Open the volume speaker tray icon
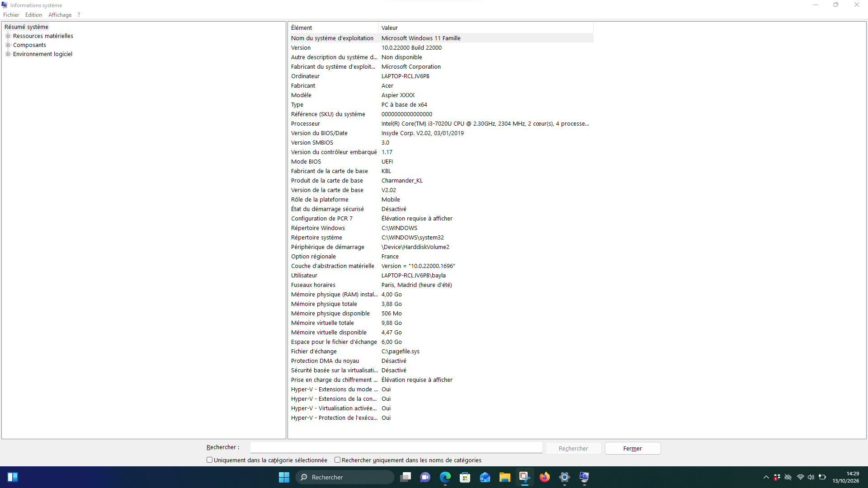 coord(811,477)
